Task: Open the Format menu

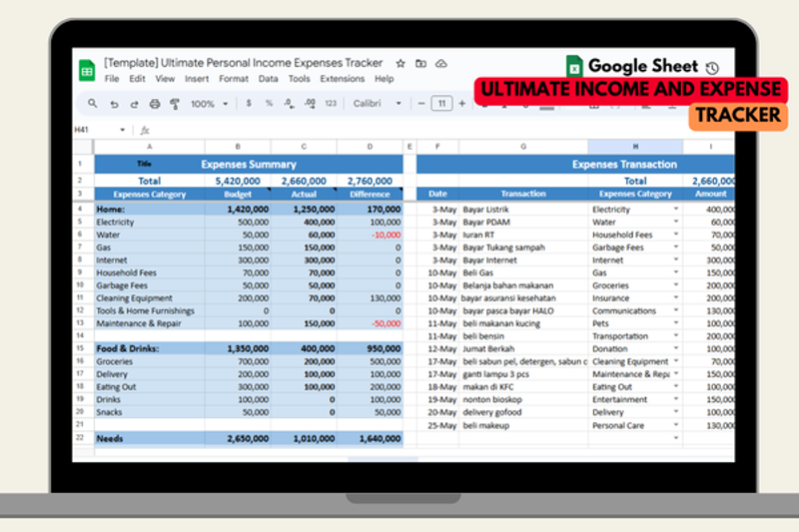Action: tap(234, 79)
